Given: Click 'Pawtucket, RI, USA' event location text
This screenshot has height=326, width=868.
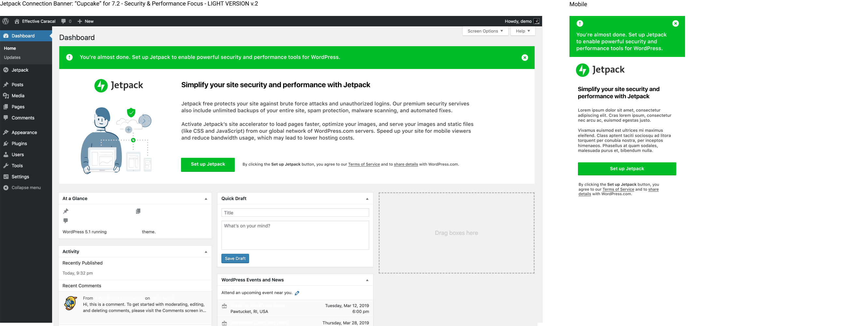Looking at the screenshot, I should pyautogui.click(x=249, y=311).
